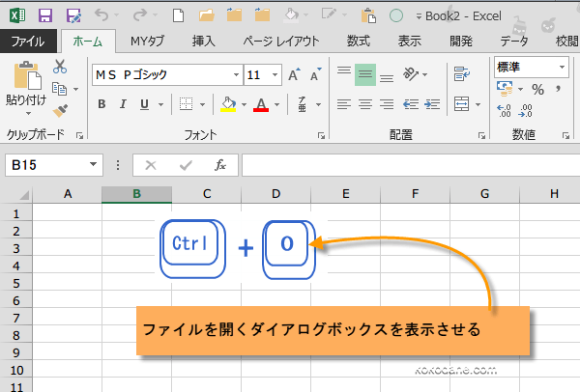Viewport: 580px width, 392px height.
Task: Select column B header
Action: click(137, 194)
